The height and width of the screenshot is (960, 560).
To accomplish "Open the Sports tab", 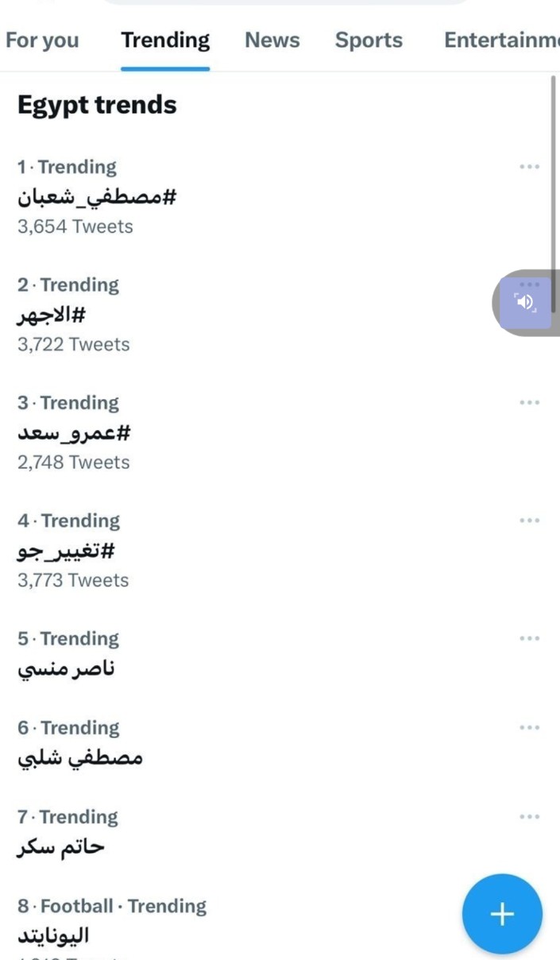I will (369, 41).
